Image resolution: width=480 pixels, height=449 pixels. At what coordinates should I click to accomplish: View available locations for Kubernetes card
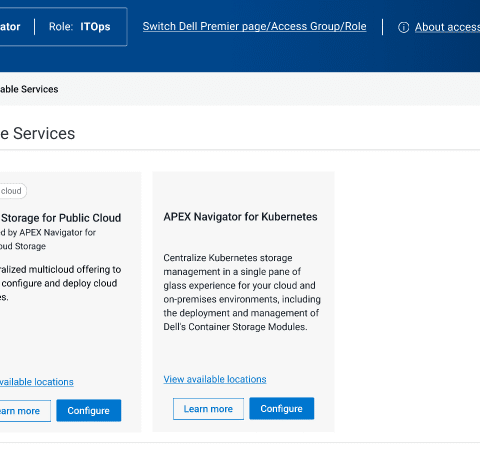pos(215,379)
